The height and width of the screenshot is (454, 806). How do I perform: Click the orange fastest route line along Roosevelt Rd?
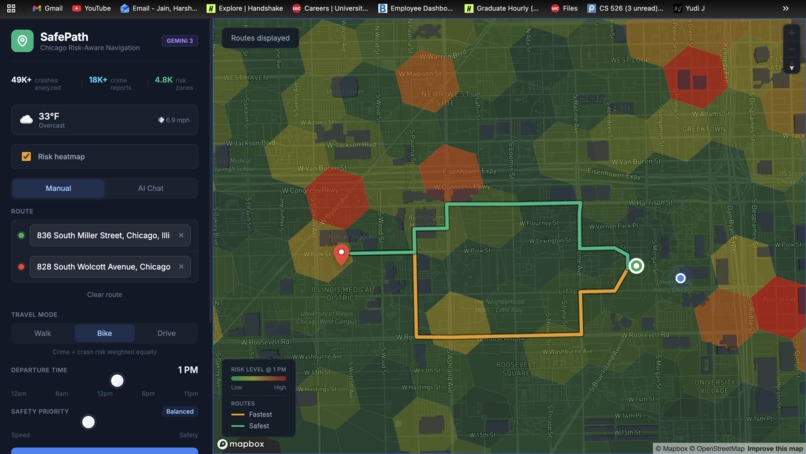[x=499, y=336]
